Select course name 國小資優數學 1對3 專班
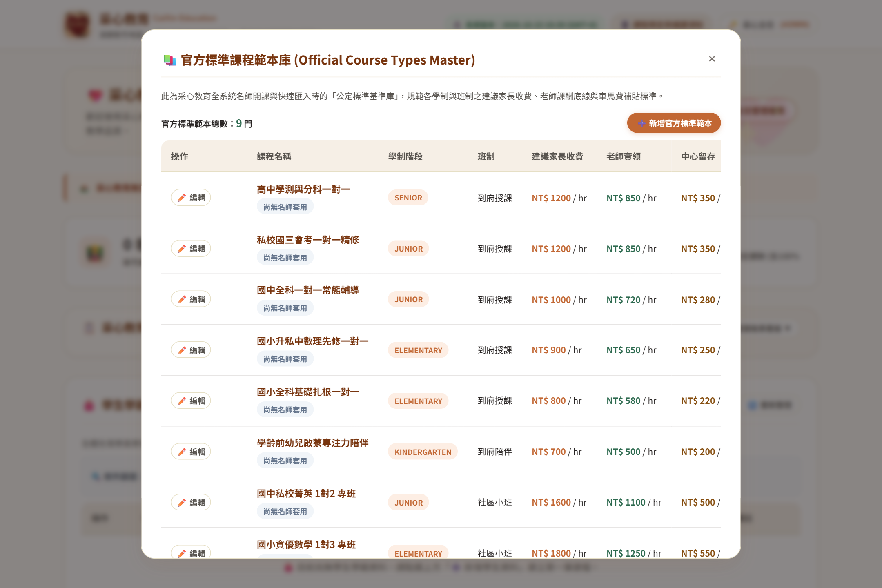Image resolution: width=882 pixels, height=588 pixels. [306, 545]
